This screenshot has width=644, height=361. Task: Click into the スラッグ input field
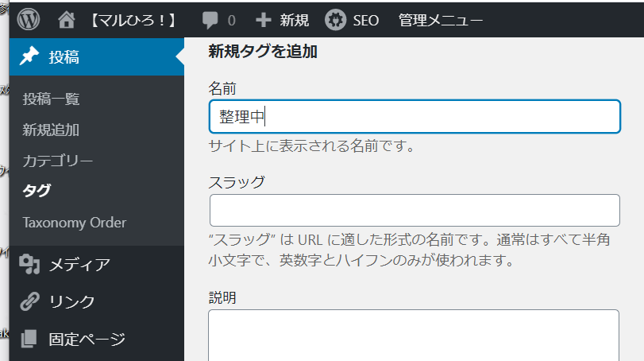(415, 210)
